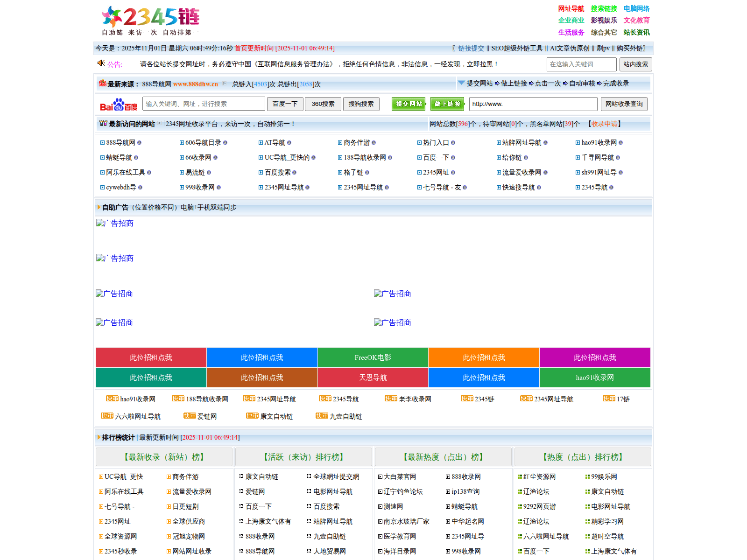Click the green 做上链接 image button
This screenshot has width=747, height=560.
click(447, 104)
